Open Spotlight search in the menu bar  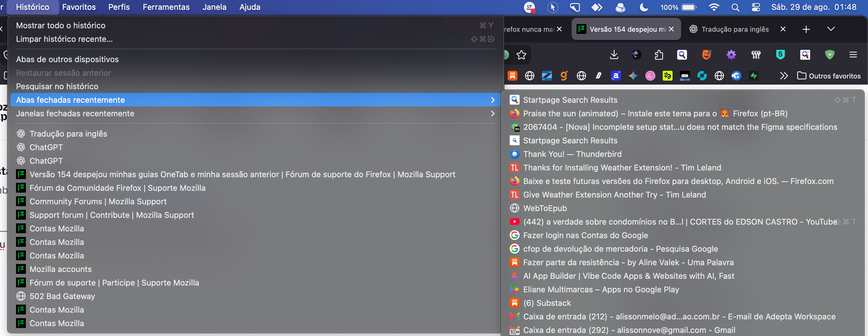pyautogui.click(x=735, y=7)
